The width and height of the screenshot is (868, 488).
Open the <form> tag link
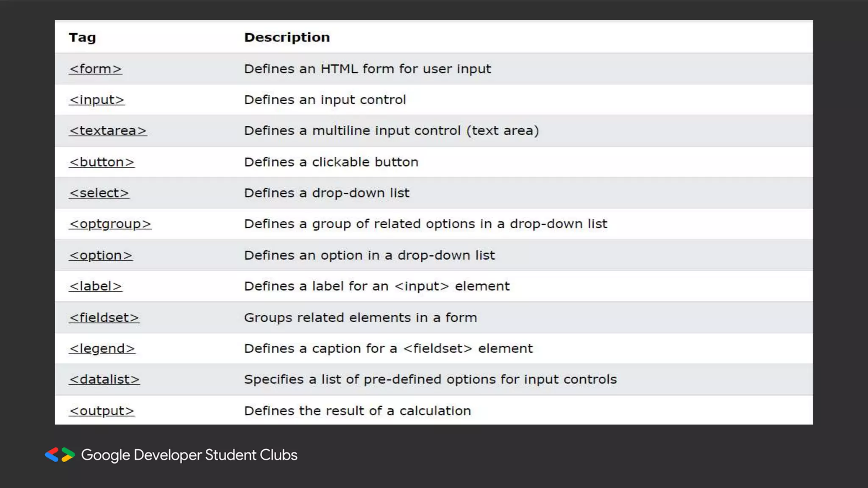click(95, 69)
